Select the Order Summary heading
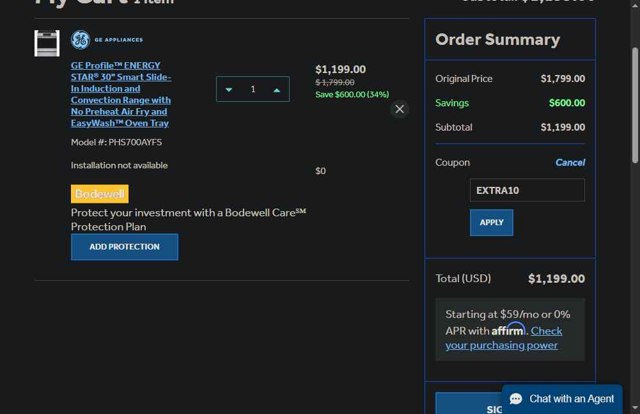 [x=498, y=40]
